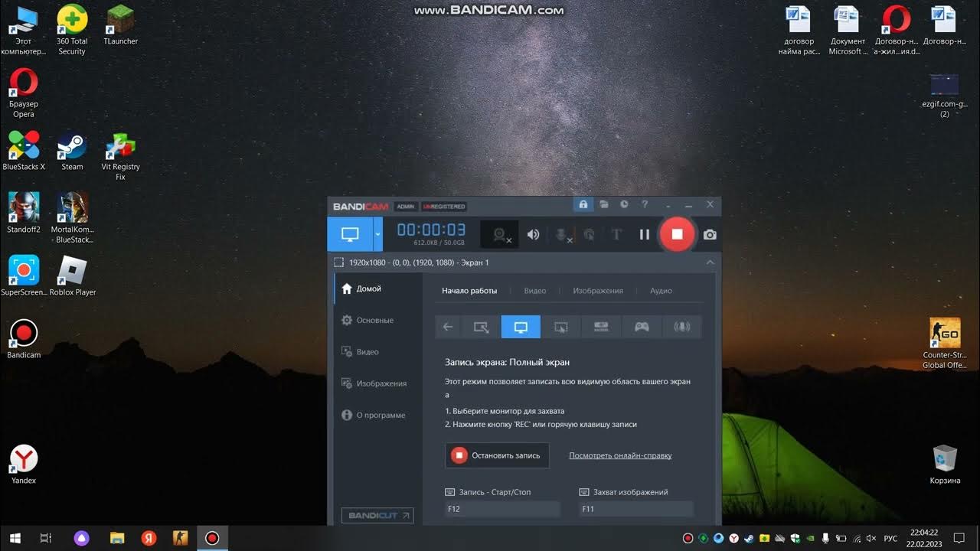Select the audio-only recording mode

(681, 327)
